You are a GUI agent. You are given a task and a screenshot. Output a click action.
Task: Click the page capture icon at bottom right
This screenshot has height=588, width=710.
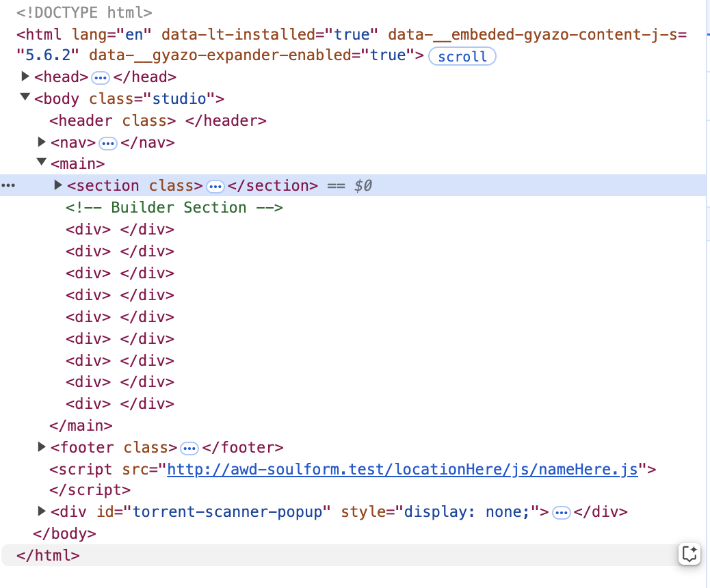click(x=689, y=554)
